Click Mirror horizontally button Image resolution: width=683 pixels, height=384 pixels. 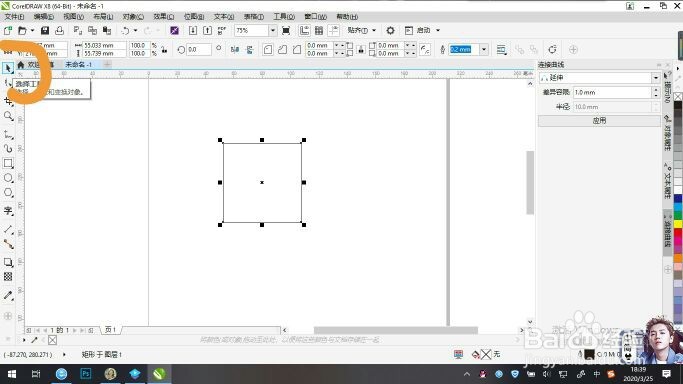tap(235, 49)
